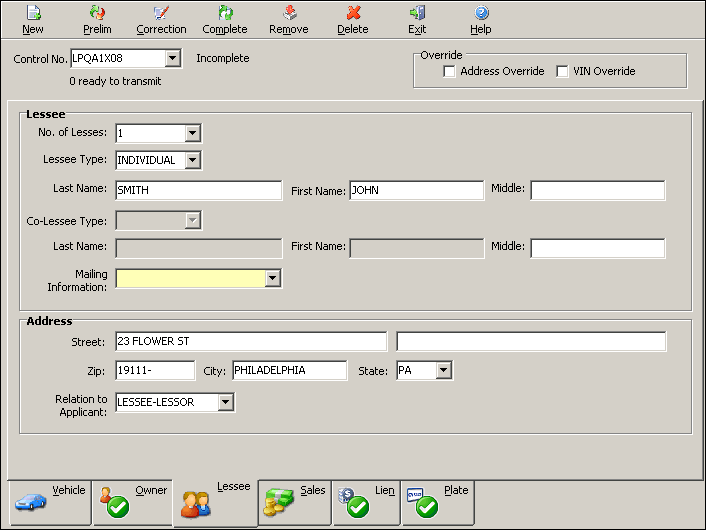Click the lessee First Name field JOHN
This screenshot has width=706, height=530.
[416, 190]
